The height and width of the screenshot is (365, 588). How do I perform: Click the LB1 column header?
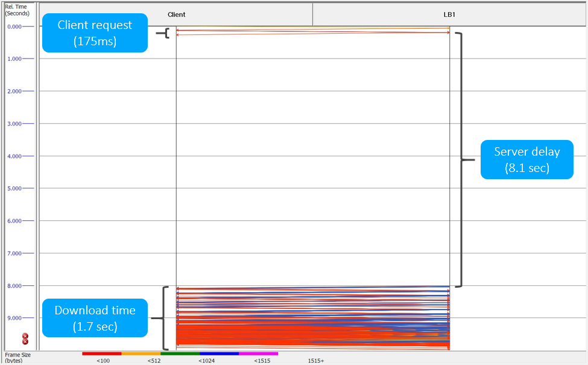pos(449,14)
